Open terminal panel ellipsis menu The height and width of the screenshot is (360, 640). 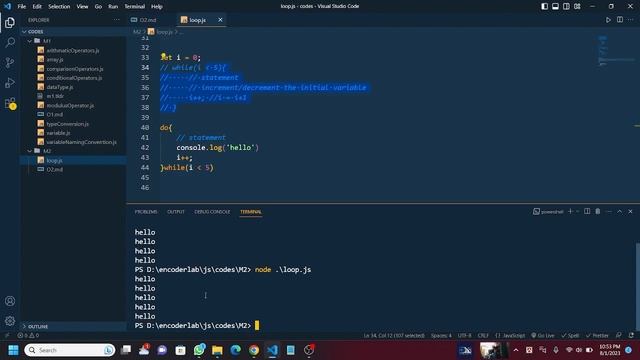[x=609, y=211]
